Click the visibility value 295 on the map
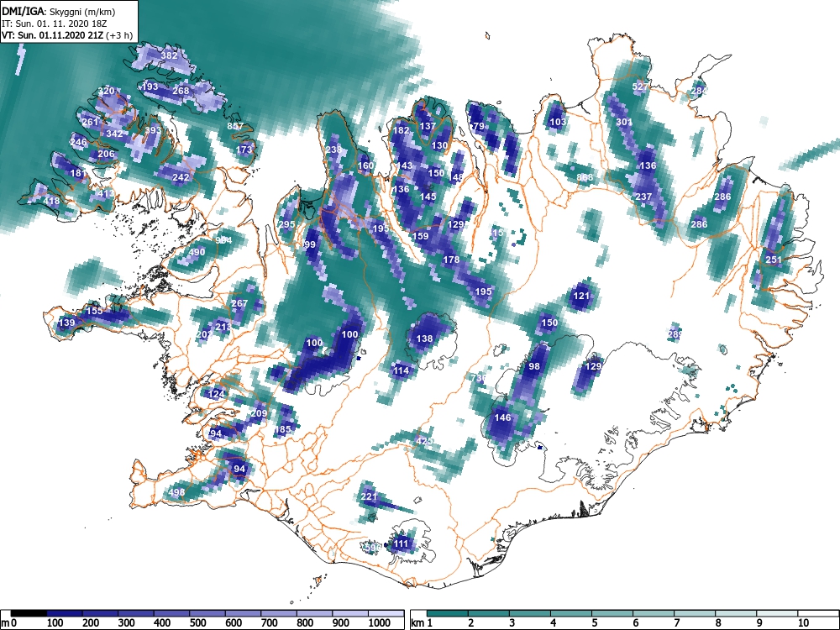Screen dimensions: 840x630 point(286,224)
